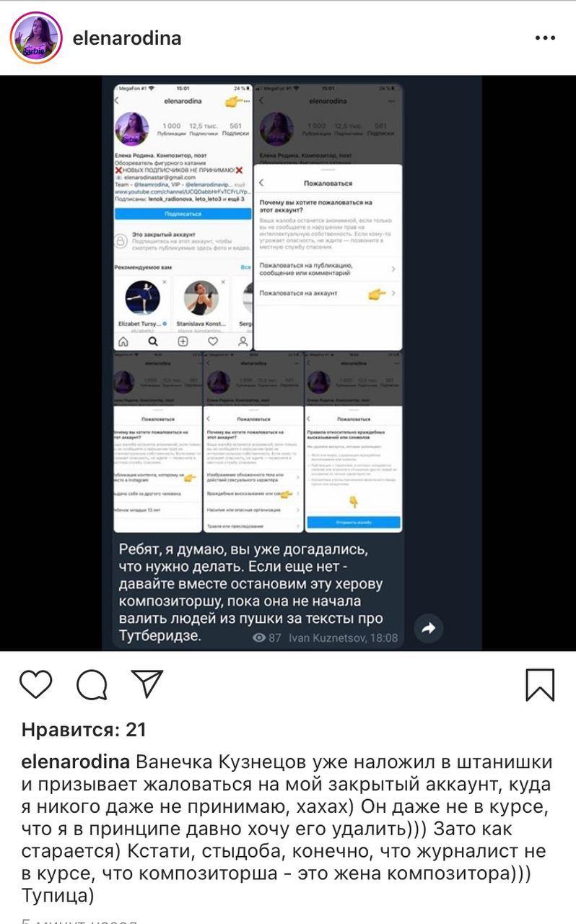Tap Пожаловаться на аккаунт chevron row
The height and width of the screenshot is (924, 576).
tap(328, 294)
